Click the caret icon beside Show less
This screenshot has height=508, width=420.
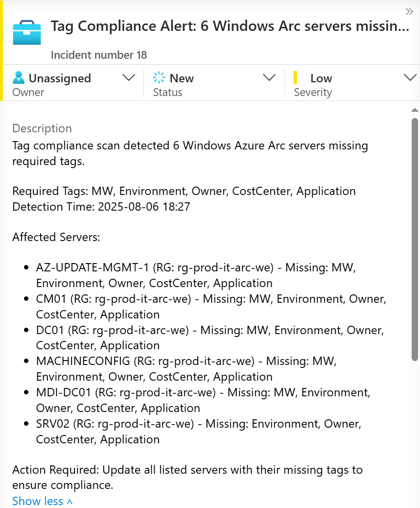point(70,502)
